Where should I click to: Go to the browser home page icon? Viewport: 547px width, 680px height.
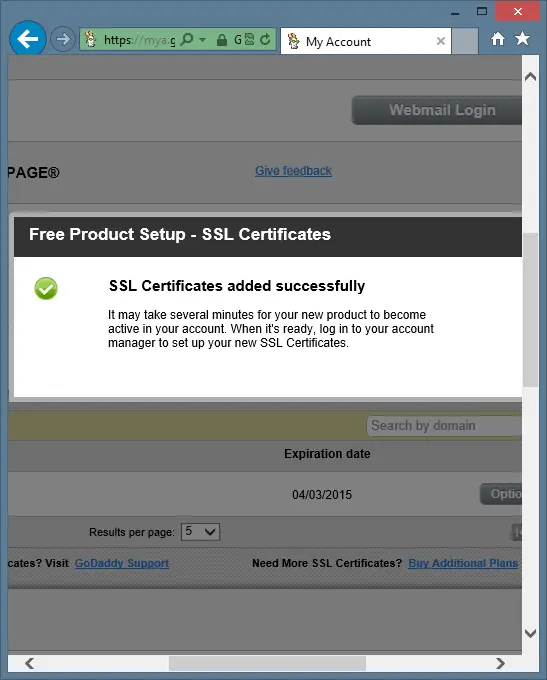click(498, 39)
